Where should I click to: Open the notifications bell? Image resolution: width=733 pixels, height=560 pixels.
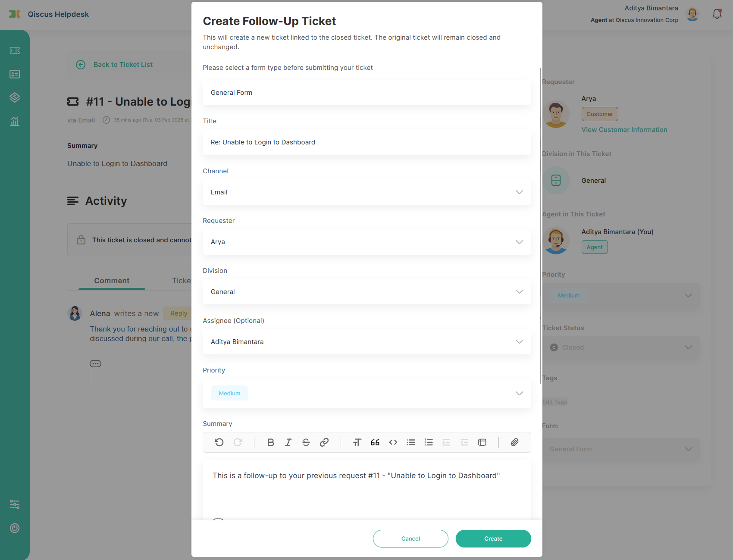pyautogui.click(x=717, y=14)
